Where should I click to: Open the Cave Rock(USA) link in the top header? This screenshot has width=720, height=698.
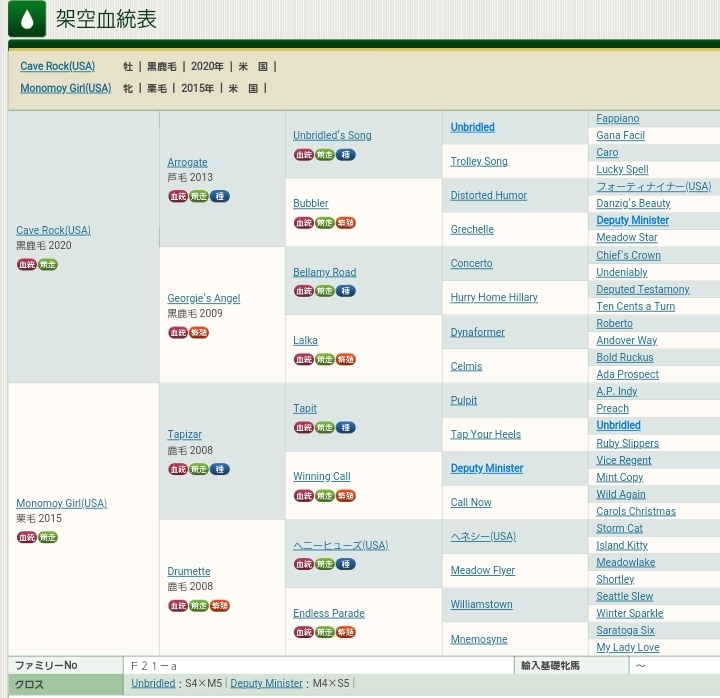(57, 66)
